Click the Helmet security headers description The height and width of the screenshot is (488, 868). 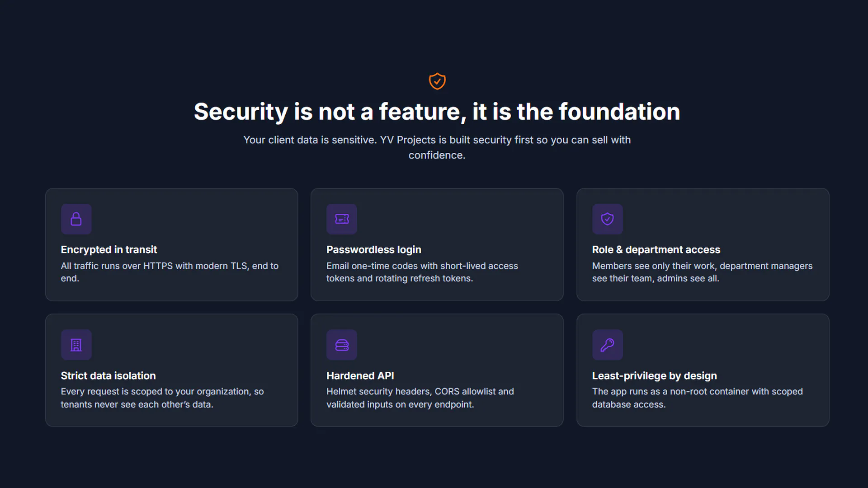click(x=420, y=398)
